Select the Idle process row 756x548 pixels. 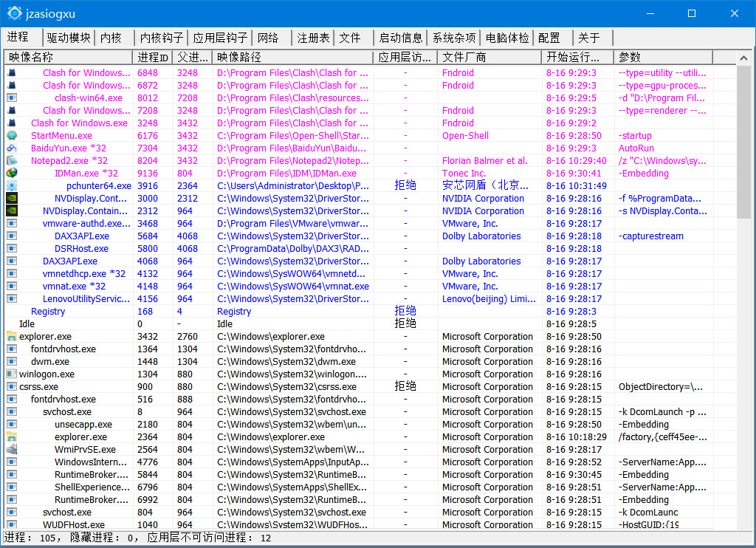[371, 323]
